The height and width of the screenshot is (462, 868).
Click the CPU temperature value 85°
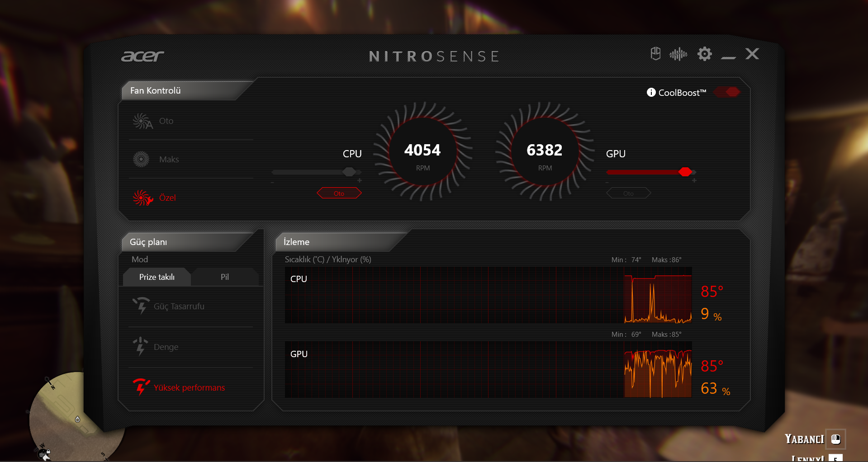pyautogui.click(x=712, y=292)
